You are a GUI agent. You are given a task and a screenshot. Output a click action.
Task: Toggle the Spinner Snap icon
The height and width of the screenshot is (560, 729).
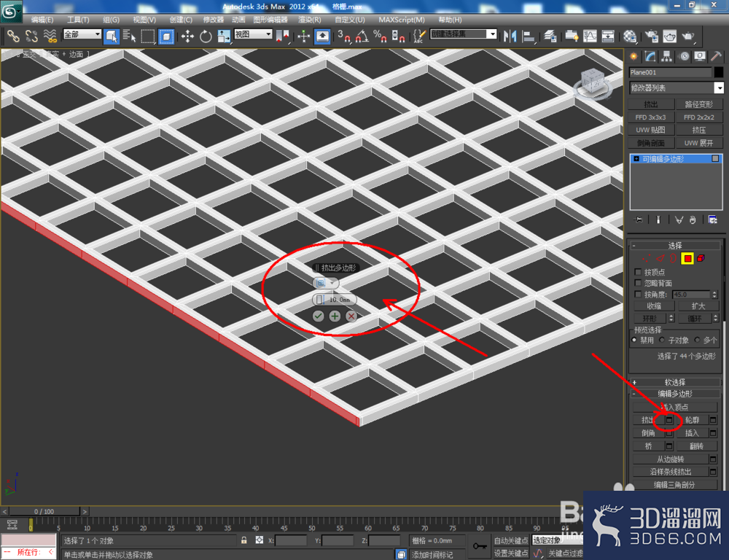pos(398,36)
